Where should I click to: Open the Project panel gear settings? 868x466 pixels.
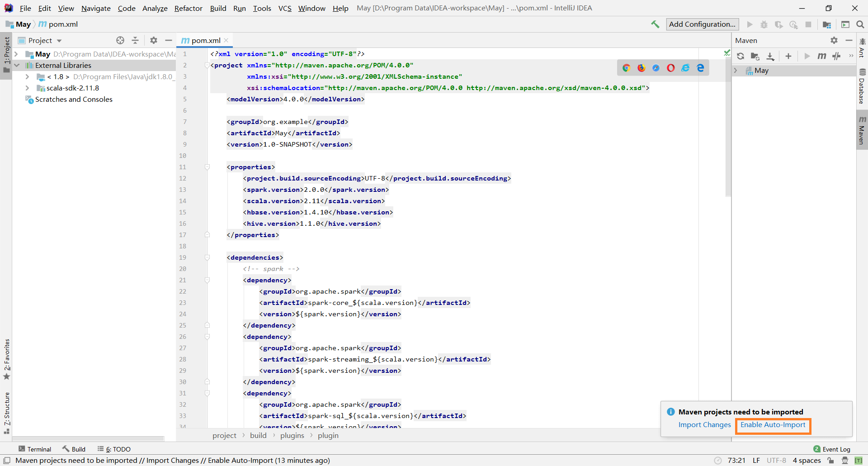pyautogui.click(x=154, y=40)
